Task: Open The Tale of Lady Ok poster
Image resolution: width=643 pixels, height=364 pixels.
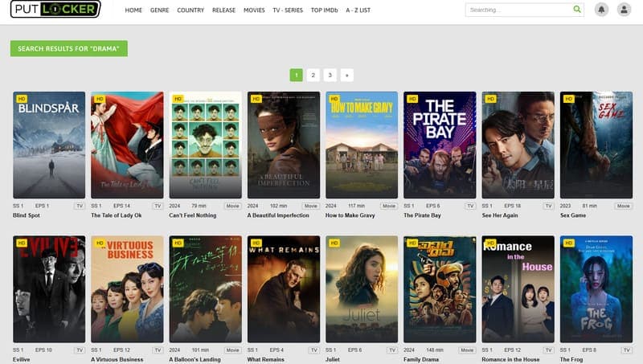Action: 127,145
